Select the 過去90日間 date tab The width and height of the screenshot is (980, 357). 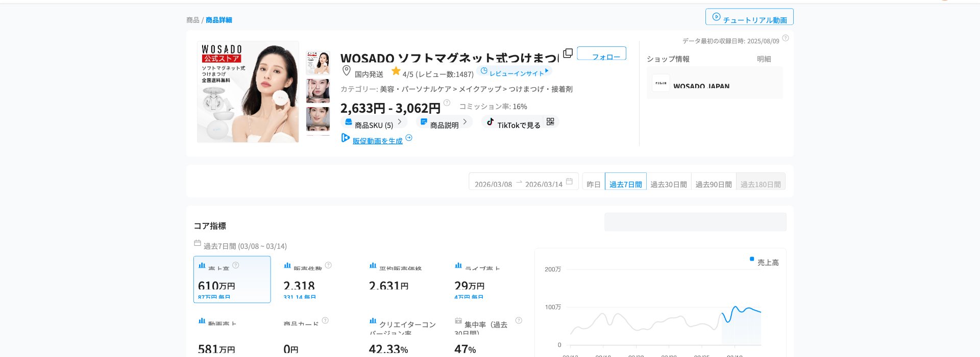(x=714, y=182)
